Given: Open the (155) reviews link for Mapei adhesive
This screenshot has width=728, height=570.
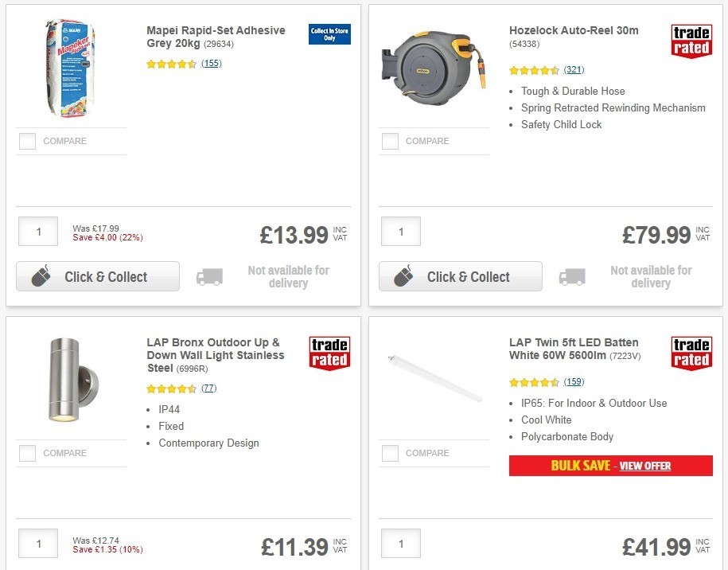Looking at the screenshot, I should tap(209, 63).
